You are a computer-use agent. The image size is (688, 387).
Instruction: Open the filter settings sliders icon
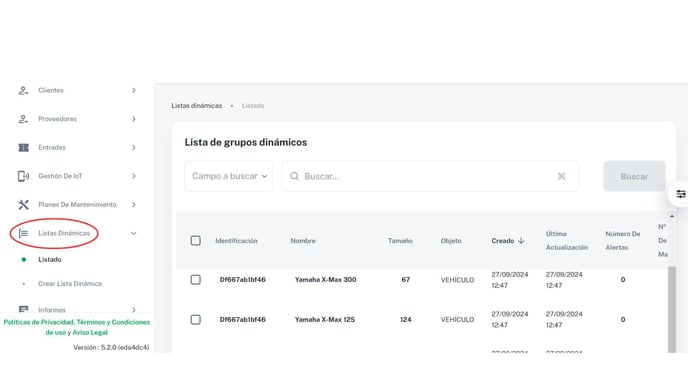[681, 194]
